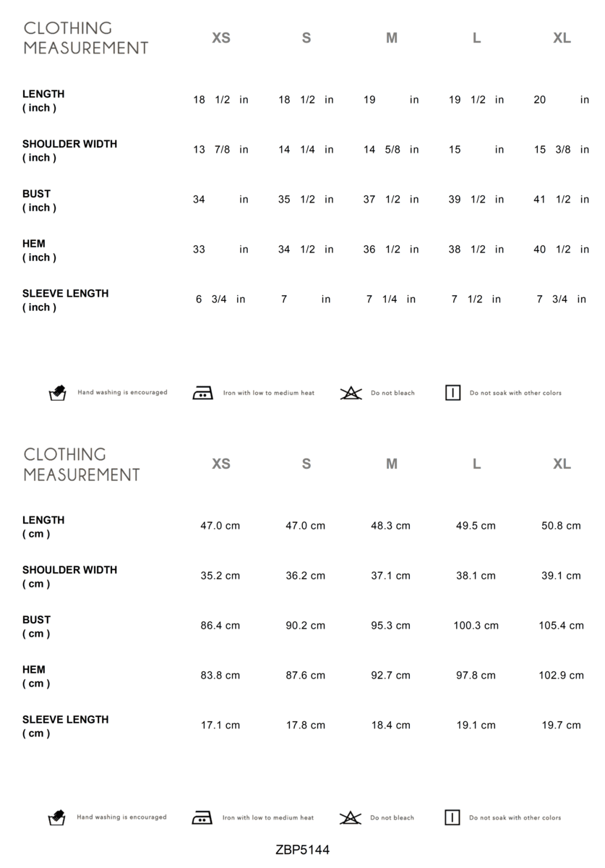Click the do-not-bleach icon under the cm chart
The height and width of the screenshot is (868, 605).
pos(350,818)
